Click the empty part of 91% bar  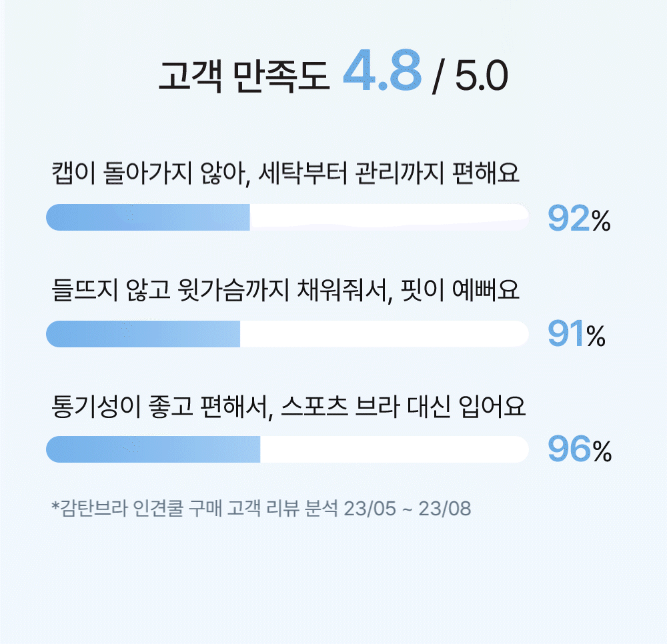point(385,334)
